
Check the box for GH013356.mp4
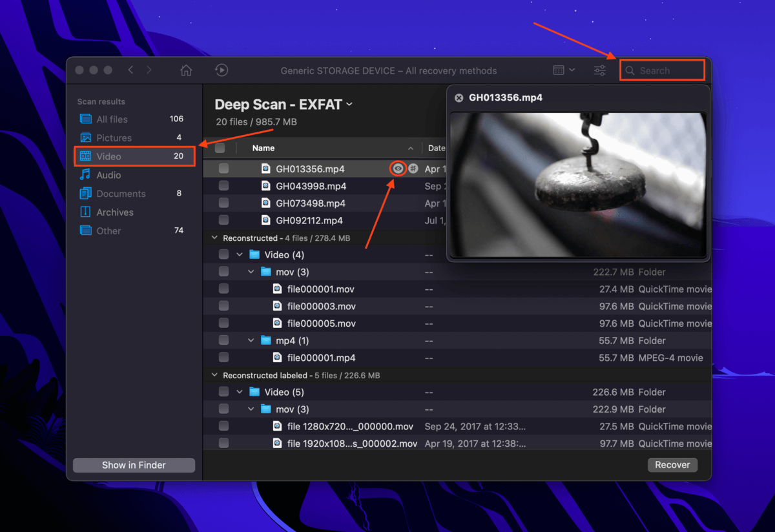(223, 169)
